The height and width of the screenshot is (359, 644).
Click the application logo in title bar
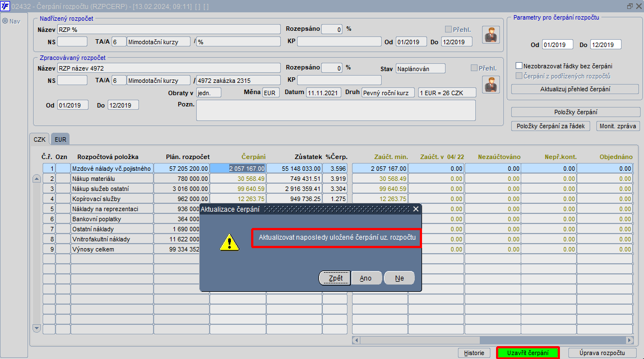5,6
